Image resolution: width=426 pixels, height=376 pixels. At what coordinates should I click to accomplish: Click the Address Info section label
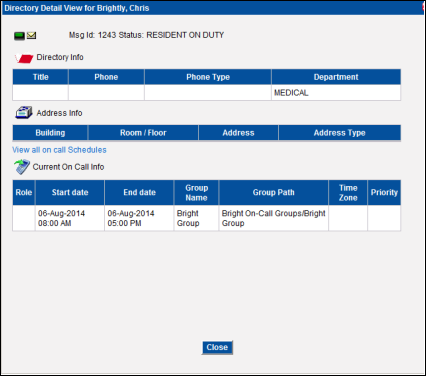pos(59,113)
